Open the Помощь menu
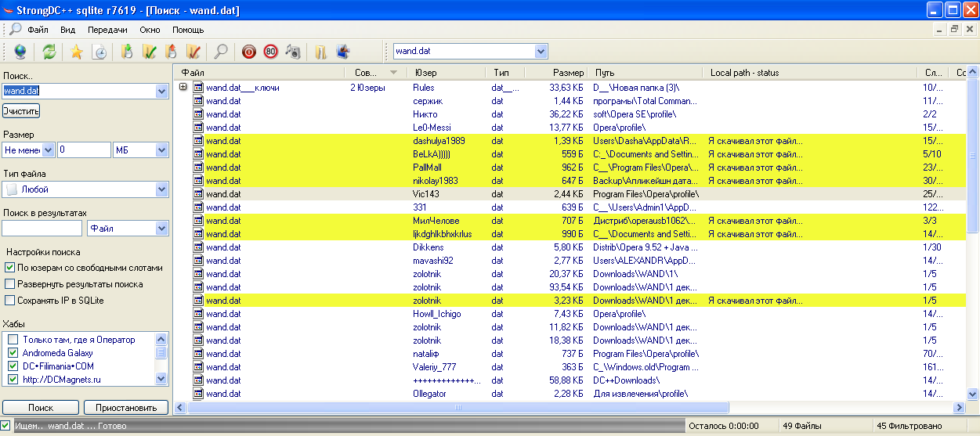980x436 pixels. click(188, 30)
